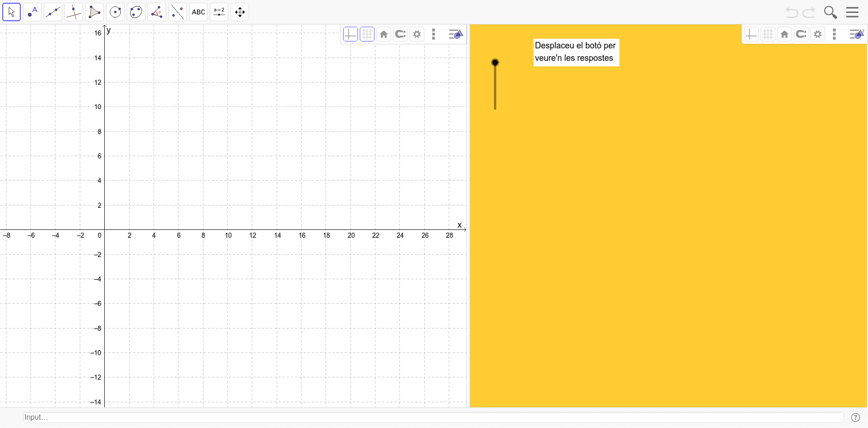Open point capturing options in left view
The image size is (868, 428).
coord(400,34)
